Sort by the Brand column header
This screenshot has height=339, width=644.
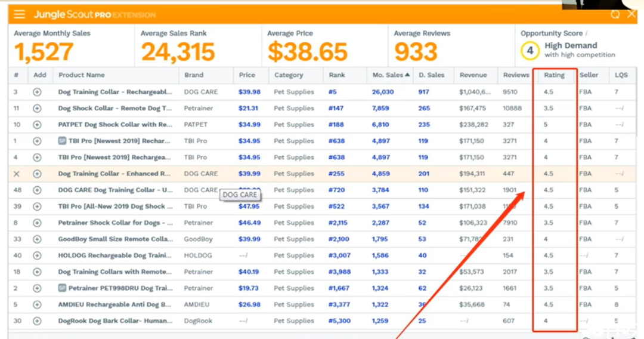[194, 75]
